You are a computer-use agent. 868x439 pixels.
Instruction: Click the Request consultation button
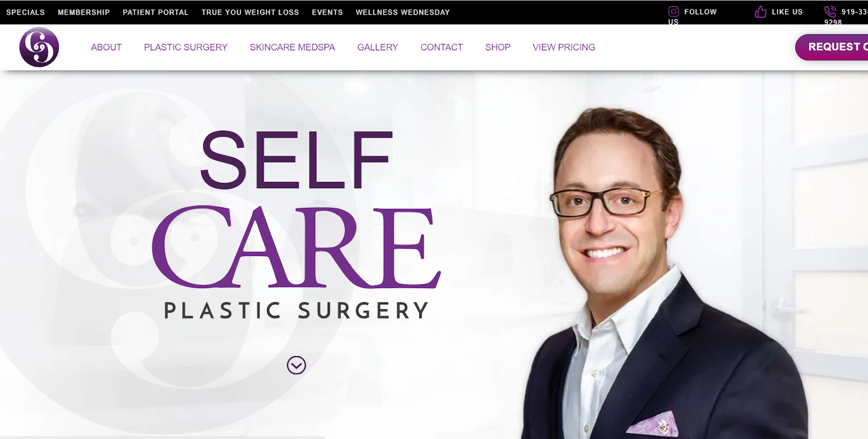[832, 47]
